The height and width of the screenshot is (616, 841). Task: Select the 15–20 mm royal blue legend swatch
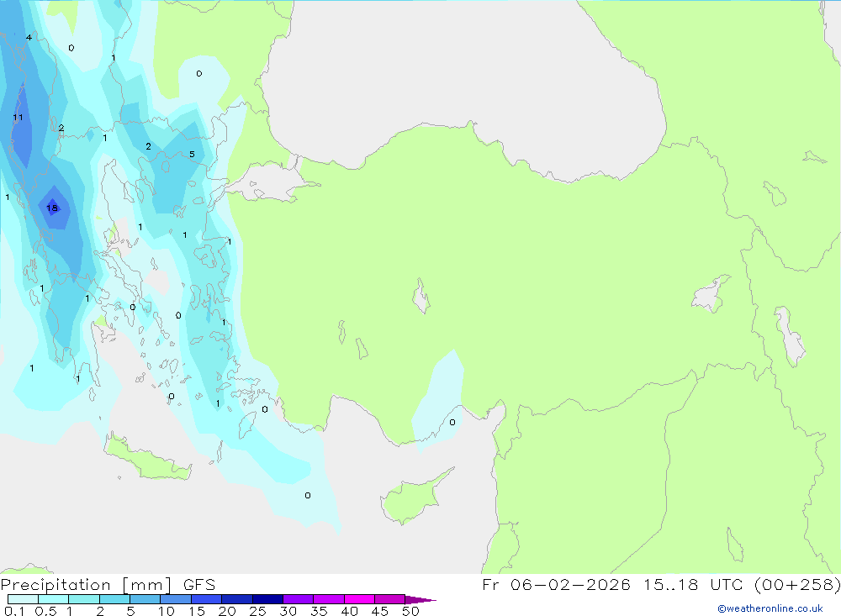(206, 599)
